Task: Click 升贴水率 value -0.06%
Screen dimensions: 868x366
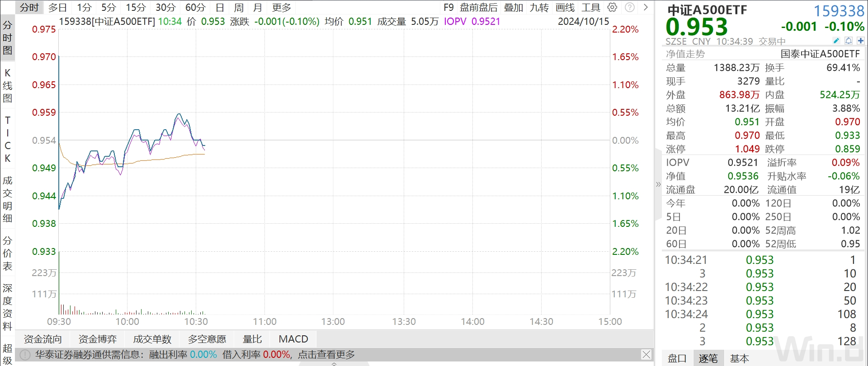Action: click(844, 176)
